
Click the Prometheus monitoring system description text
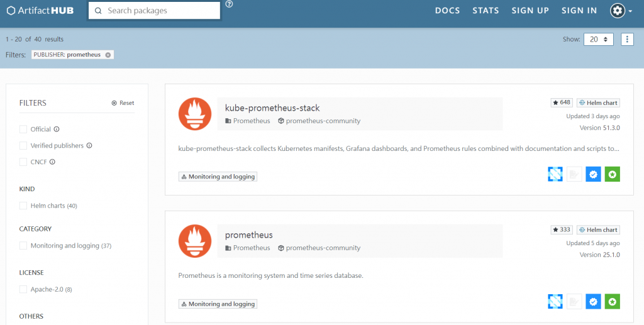(270, 276)
